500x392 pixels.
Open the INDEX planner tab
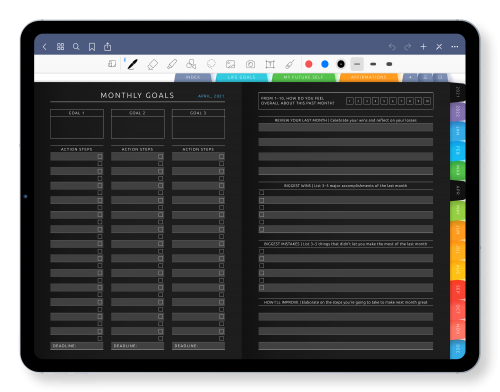(x=193, y=77)
